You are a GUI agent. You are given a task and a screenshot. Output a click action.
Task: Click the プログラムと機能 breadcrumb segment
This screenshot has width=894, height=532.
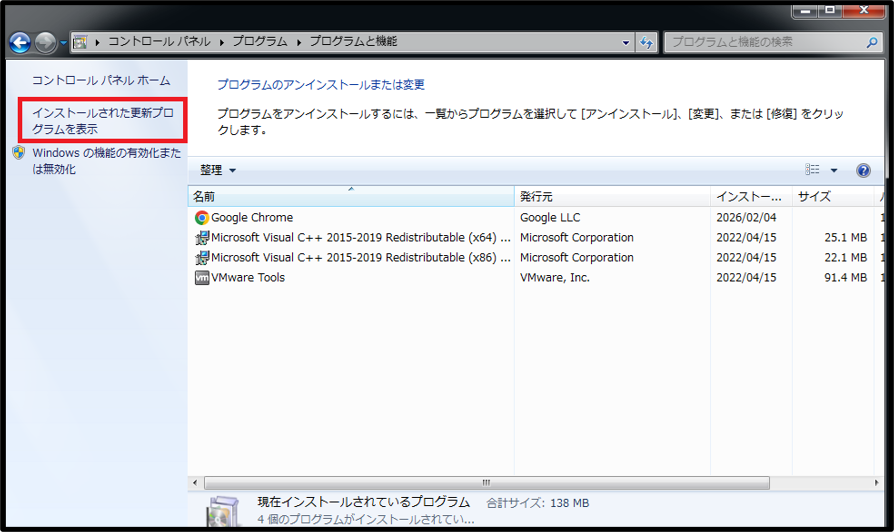pyautogui.click(x=353, y=42)
